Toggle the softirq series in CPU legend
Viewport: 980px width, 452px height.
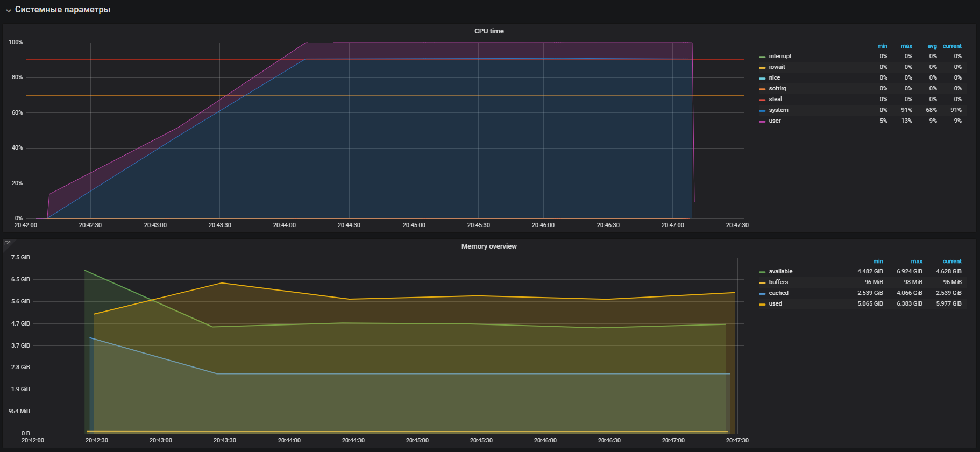coord(777,88)
